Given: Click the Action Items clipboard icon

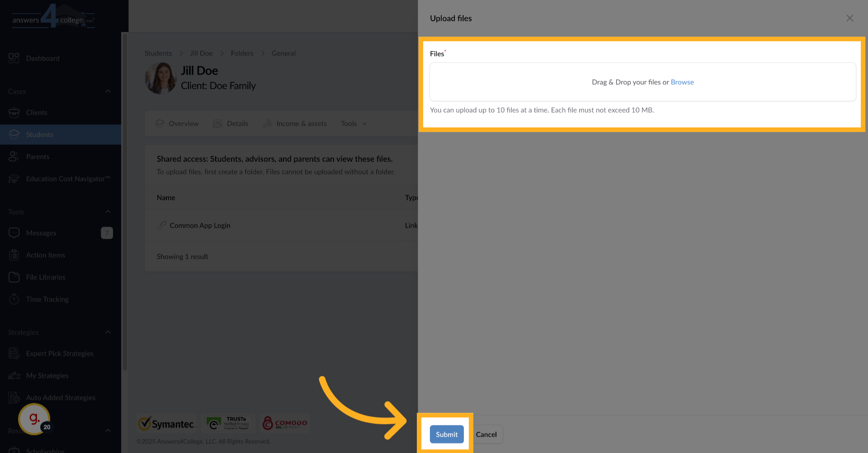Looking at the screenshot, I should pyautogui.click(x=14, y=255).
